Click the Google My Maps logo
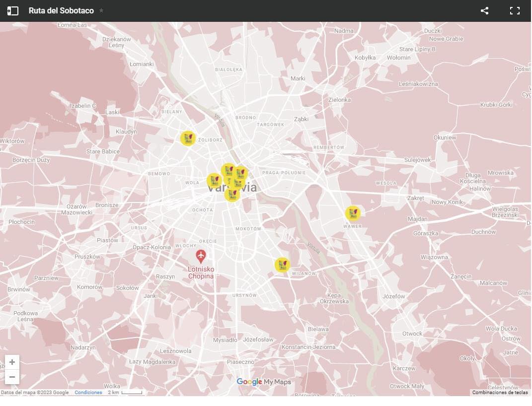532x406 pixels. [264, 382]
